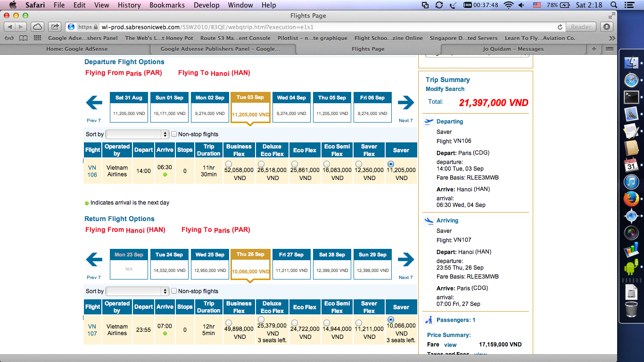Choose Tue 24 Sep return date
This screenshot has height=362, width=644.
(x=169, y=264)
